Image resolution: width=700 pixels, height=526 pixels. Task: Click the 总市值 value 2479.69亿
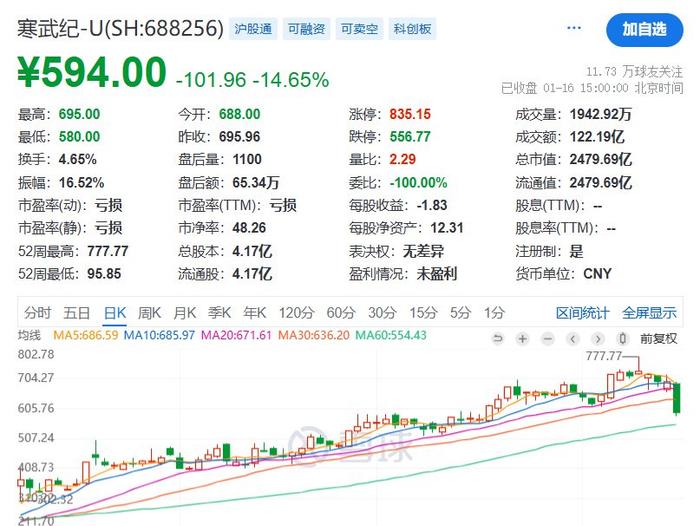(x=601, y=159)
